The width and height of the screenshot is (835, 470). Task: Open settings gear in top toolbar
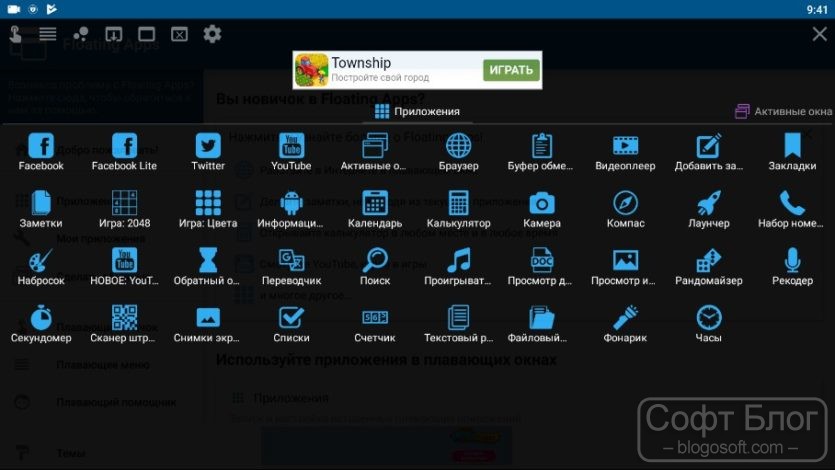[x=212, y=34]
